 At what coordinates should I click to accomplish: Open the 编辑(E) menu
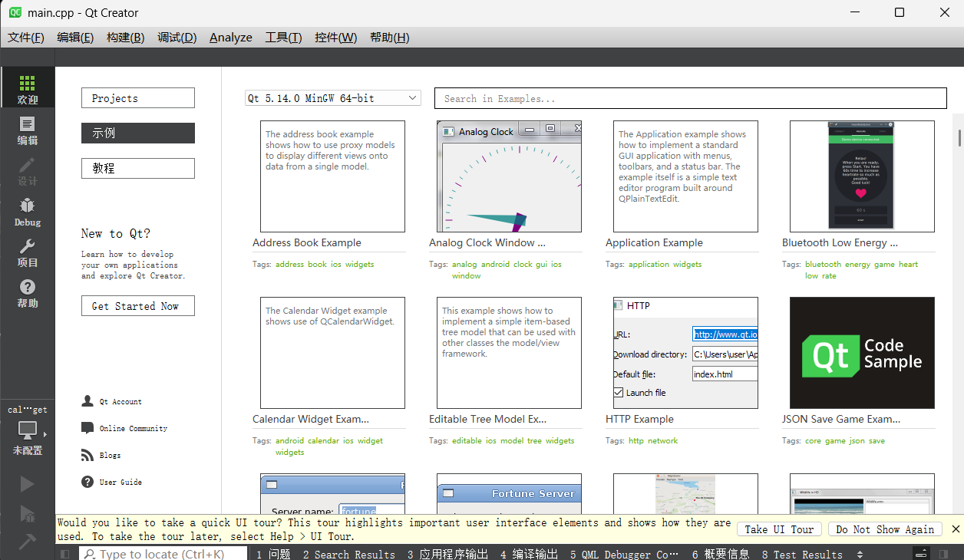(75, 38)
